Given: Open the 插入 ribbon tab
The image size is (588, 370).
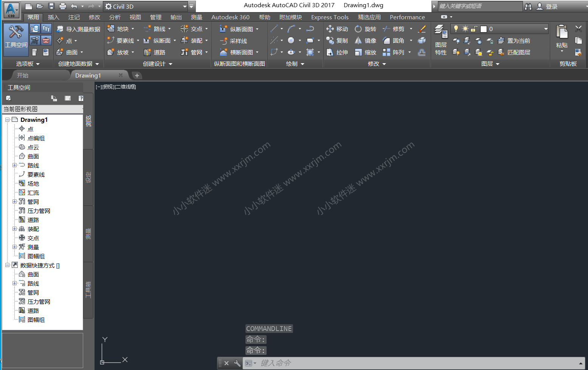Looking at the screenshot, I should [x=54, y=17].
